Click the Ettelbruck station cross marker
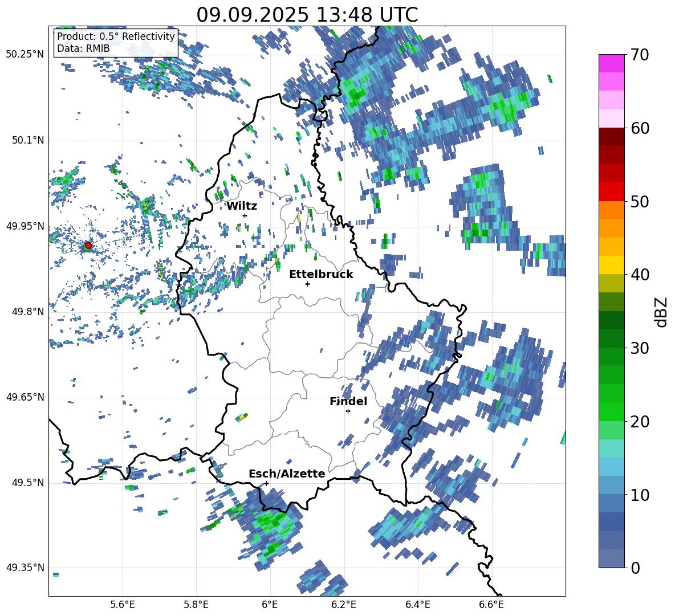The height and width of the screenshot is (616, 675). pyautogui.click(x=307, y=284)
